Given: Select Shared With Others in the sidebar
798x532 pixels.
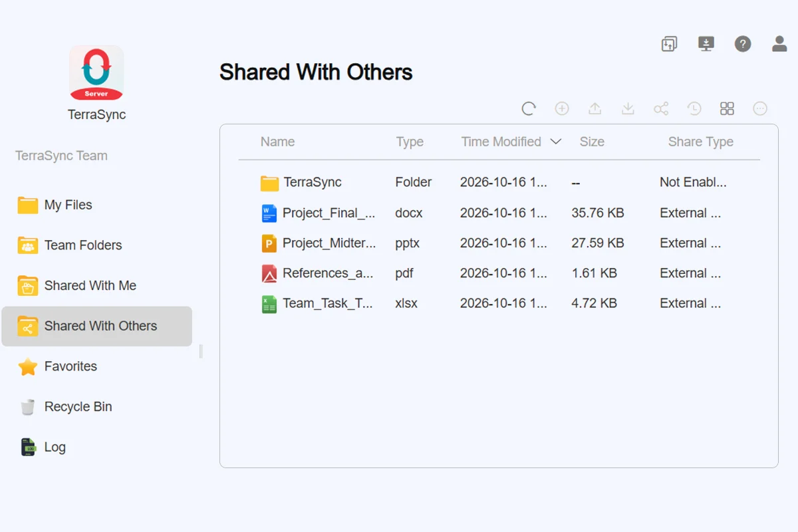Looking at the screenshot, I should point(96,327).
